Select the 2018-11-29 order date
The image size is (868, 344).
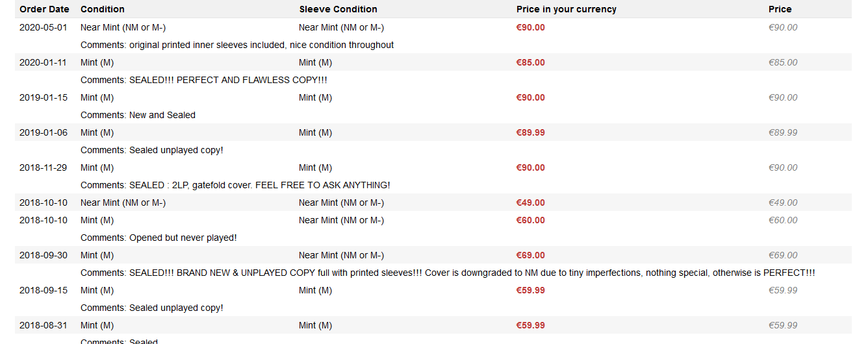click(43, 167)
